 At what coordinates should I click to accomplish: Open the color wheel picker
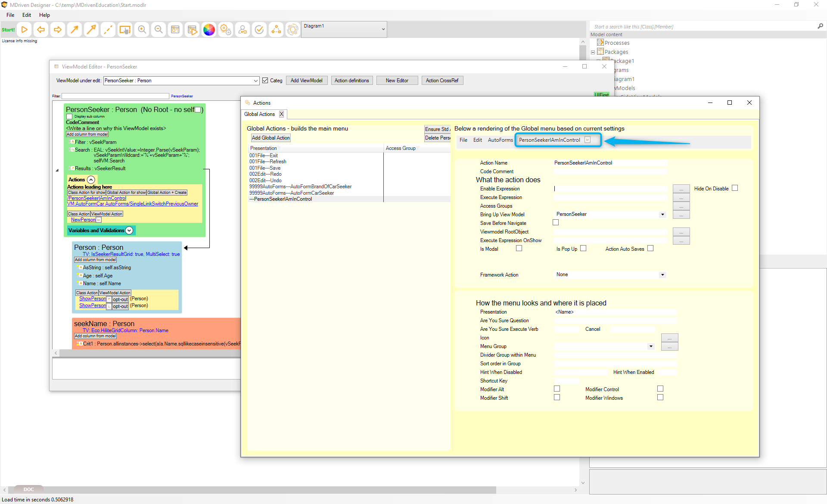coord(209,30)
